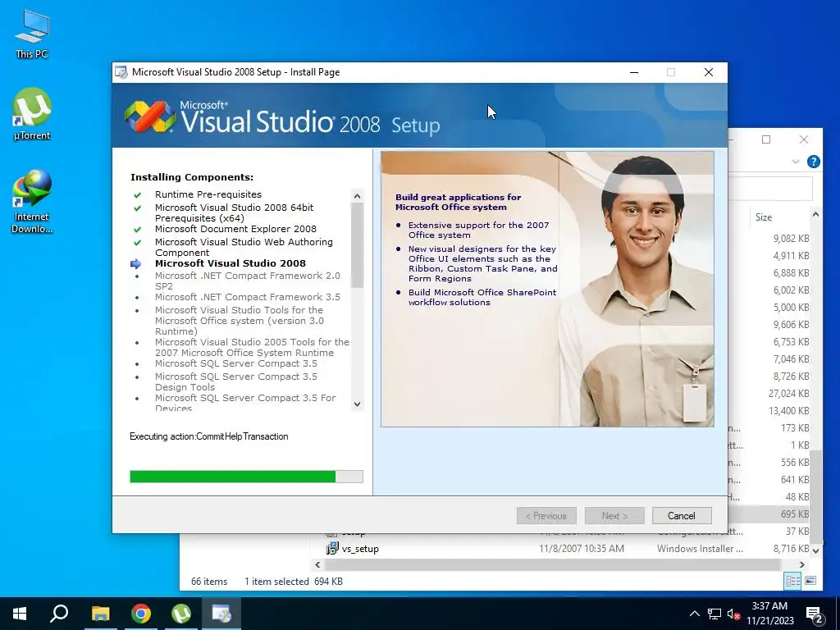Click the Office promo image panel

point(547,289)
